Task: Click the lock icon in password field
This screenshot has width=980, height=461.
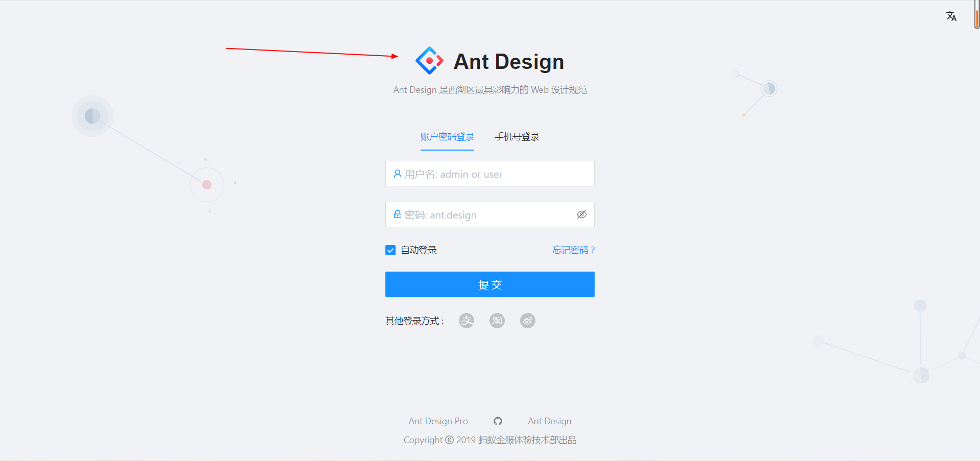Action: 398,214
